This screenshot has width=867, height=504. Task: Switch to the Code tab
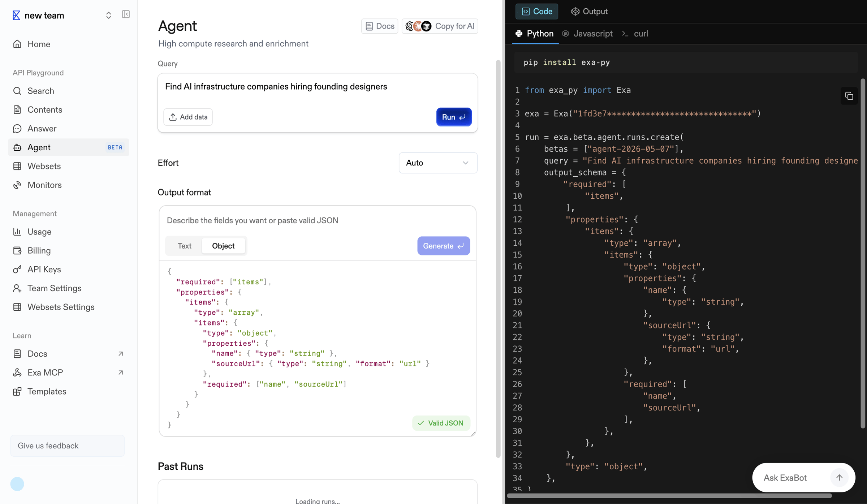point(537,12)
